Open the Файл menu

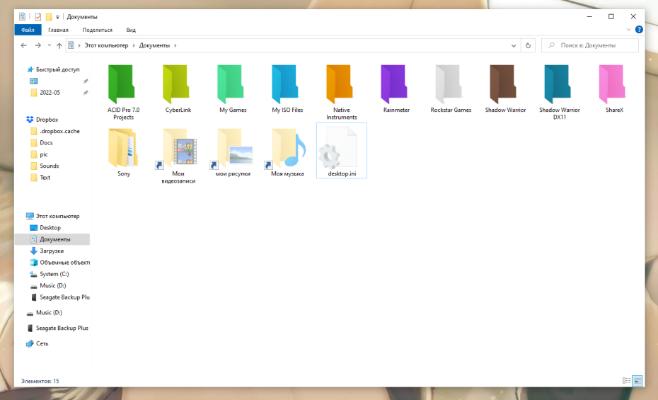[28, 30]
